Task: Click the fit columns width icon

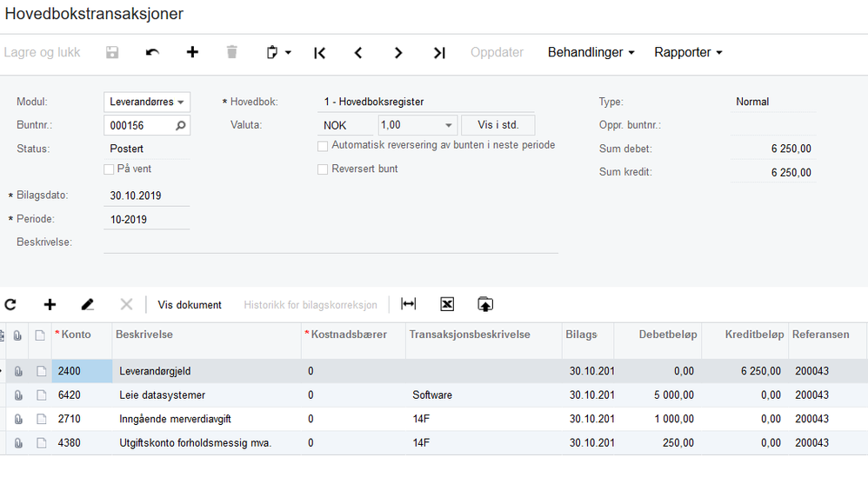Action: tap(409, 304)
